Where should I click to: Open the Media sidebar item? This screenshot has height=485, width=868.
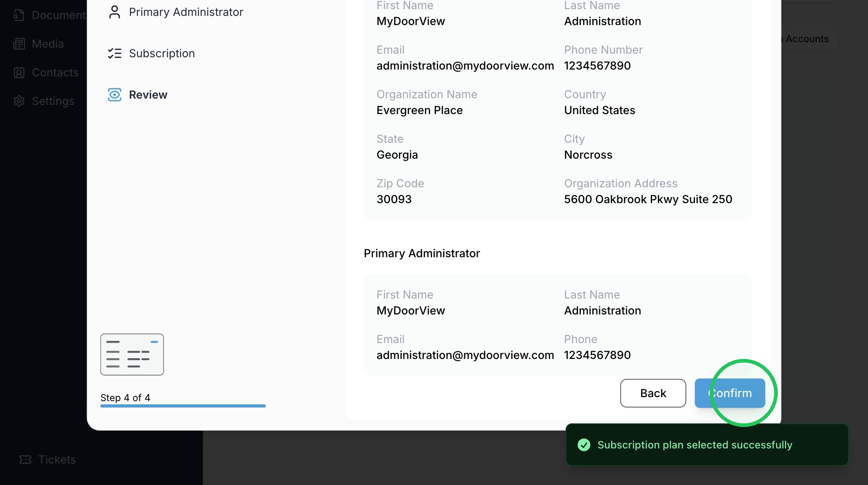[x=39, y=44]
